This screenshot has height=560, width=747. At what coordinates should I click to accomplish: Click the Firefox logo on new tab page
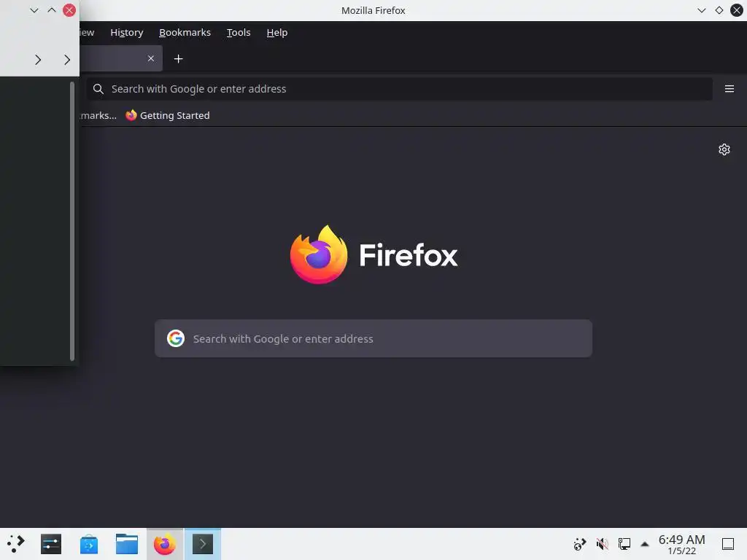pos(319,254)
